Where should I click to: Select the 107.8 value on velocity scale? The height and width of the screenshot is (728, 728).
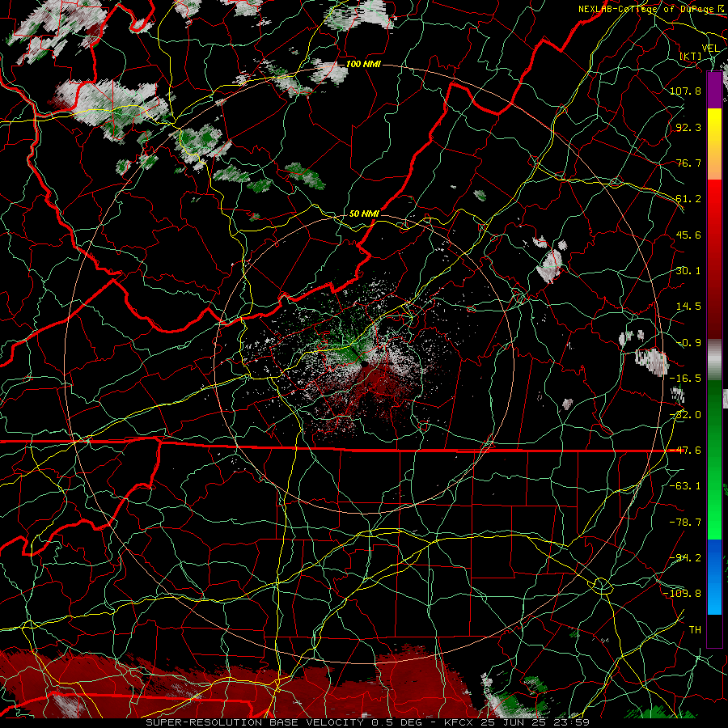coord(685,91)
